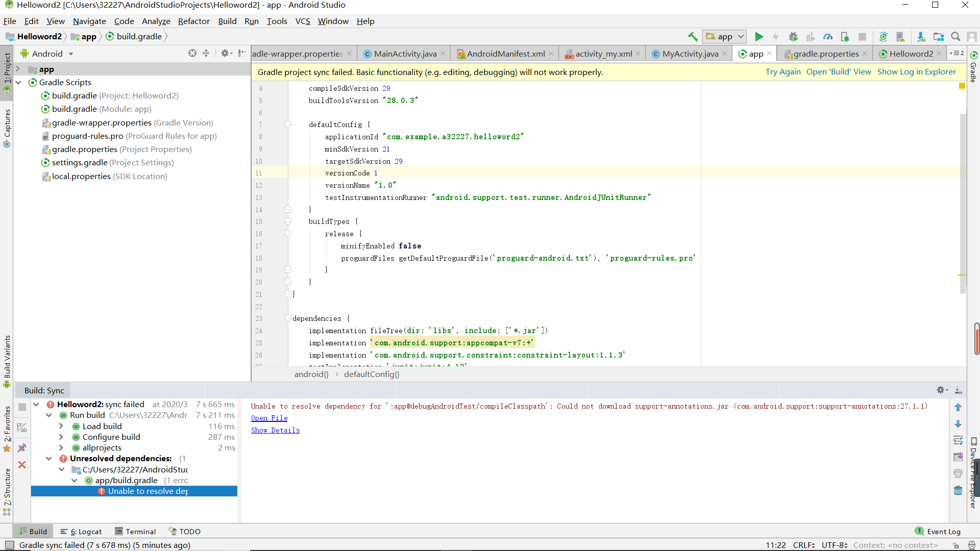Toggle the Project tool window button
Viewport: 980px width, 551px height.
coord(7,72)
